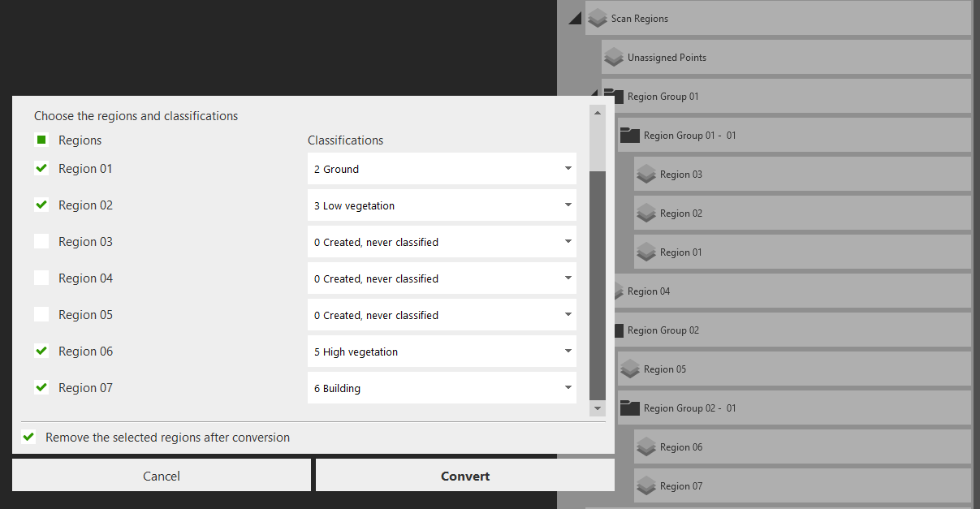Check the Region 04 checkbox
980x509 pixels.
pos(41,278)
